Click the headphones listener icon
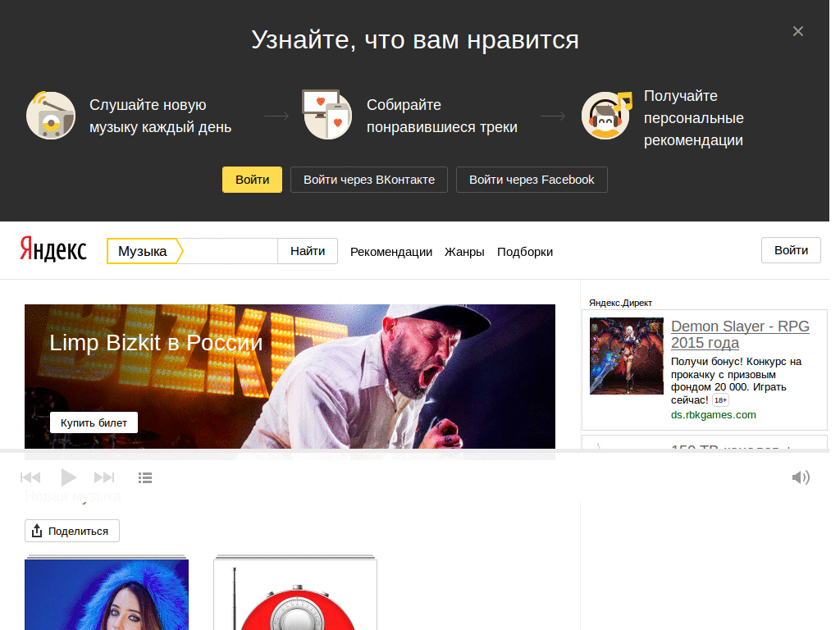This screenshot has height=630, width=840. 606,115
